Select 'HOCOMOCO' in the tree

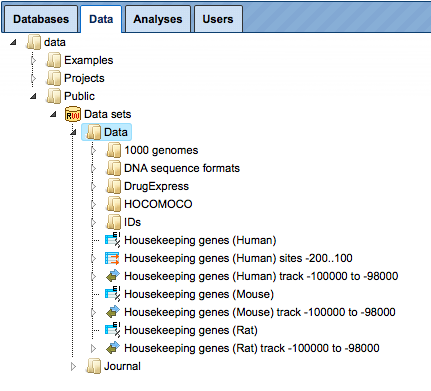158,204
